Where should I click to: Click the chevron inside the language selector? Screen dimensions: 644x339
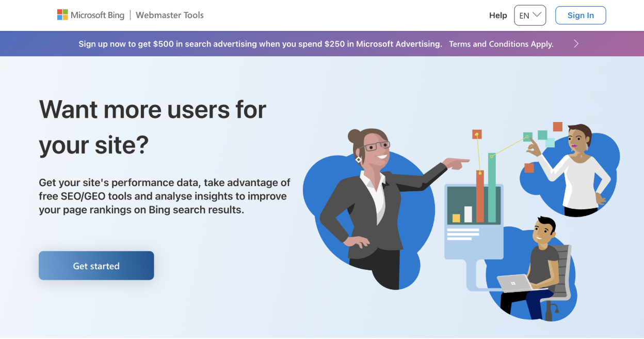tap(537, 15)
